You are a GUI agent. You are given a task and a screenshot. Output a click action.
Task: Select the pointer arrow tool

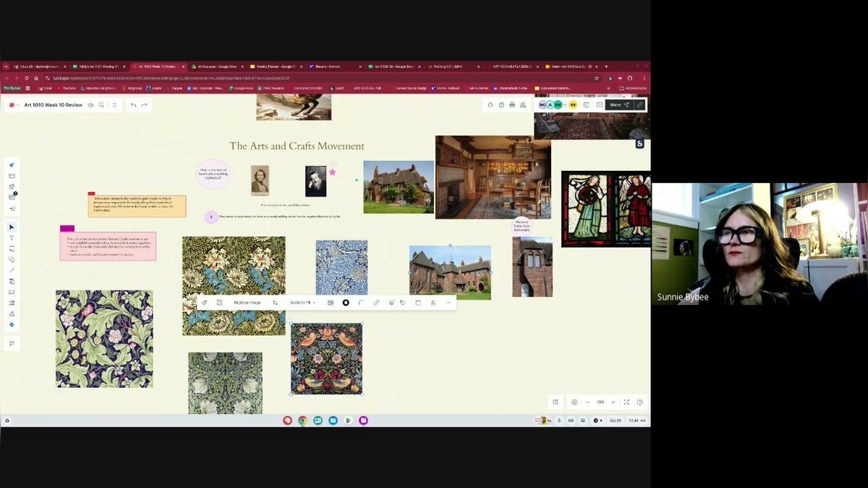point(12,227)
